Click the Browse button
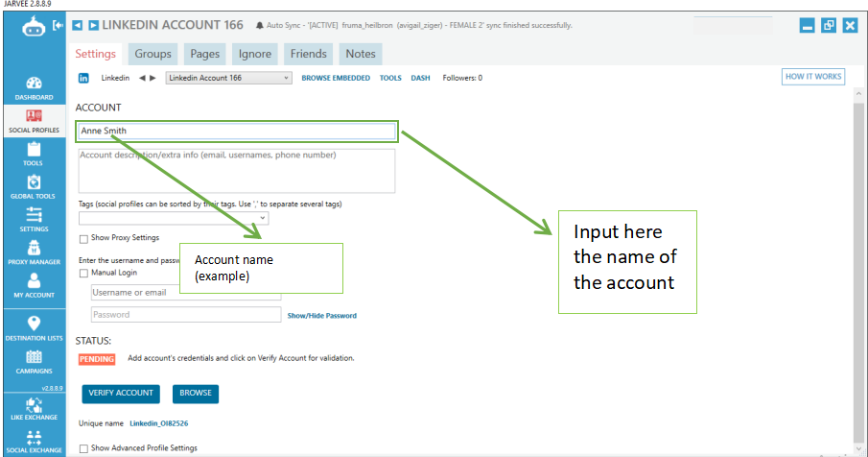 pos(196,394)
